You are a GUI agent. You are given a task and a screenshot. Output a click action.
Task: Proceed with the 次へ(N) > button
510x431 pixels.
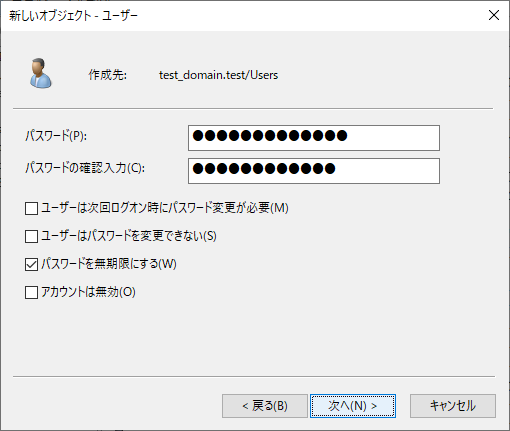click(x=353, y=406)
